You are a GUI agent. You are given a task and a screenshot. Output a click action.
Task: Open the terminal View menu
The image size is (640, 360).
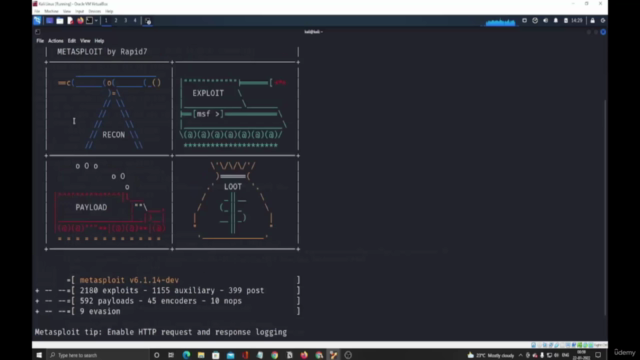pyautogui.click(x=85, y=41)
